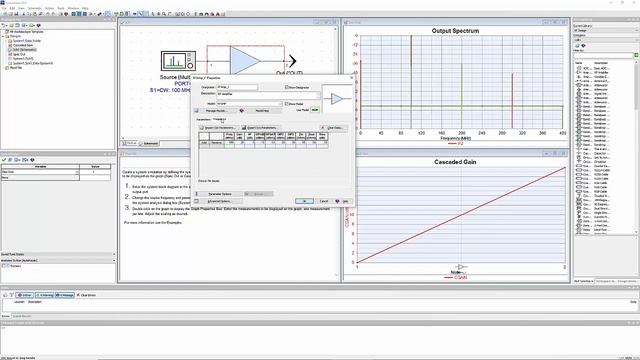
Task: Click Manage Models button
Action: [x=218, y=111]
